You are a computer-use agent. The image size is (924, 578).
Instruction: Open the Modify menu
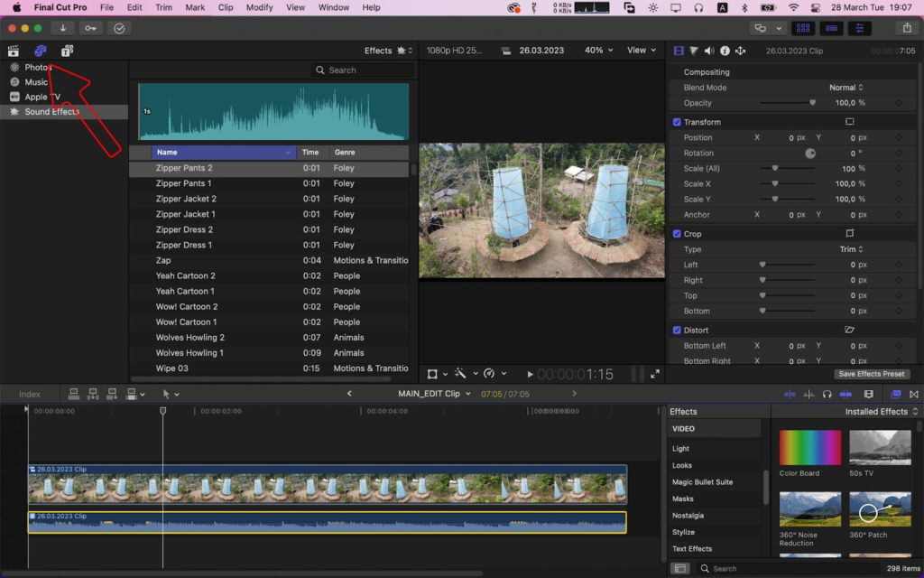pos(259,7)
